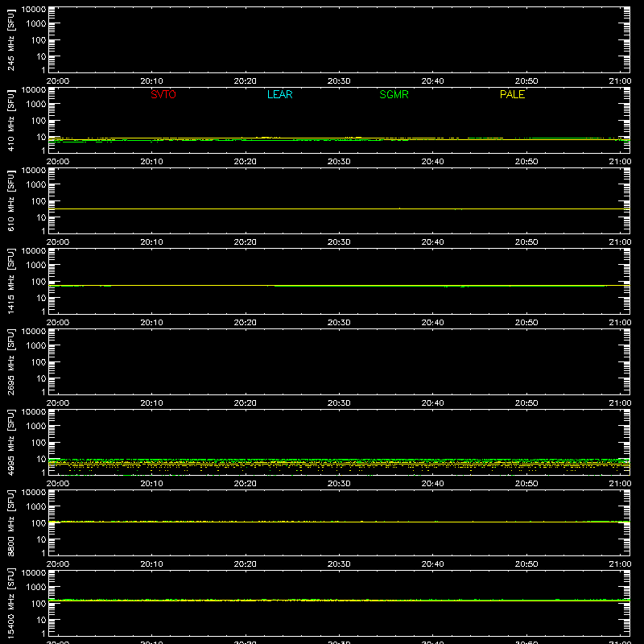Click the 1000 tick label on the 15400 MHz axis
The image size is (644, 644).
36,588
